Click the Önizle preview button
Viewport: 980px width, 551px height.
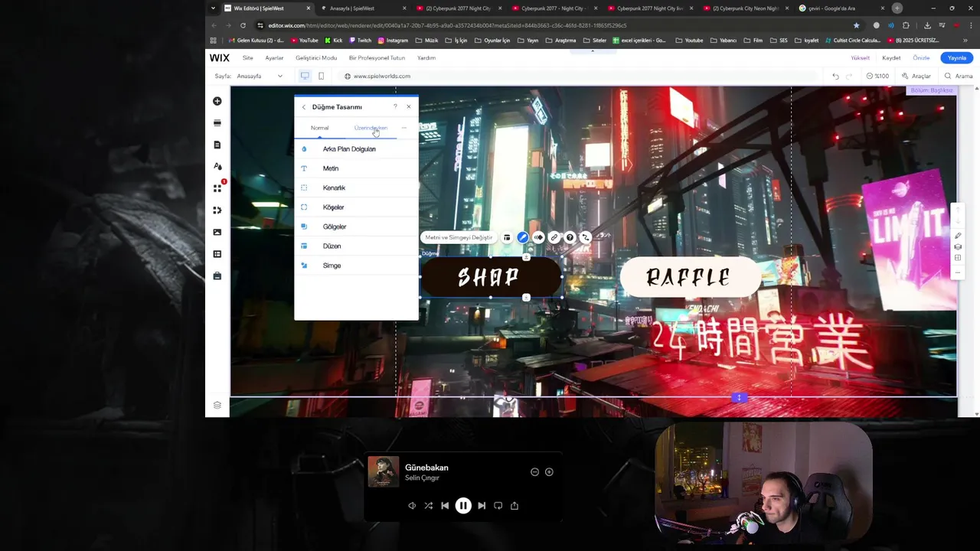pos(921,58)
